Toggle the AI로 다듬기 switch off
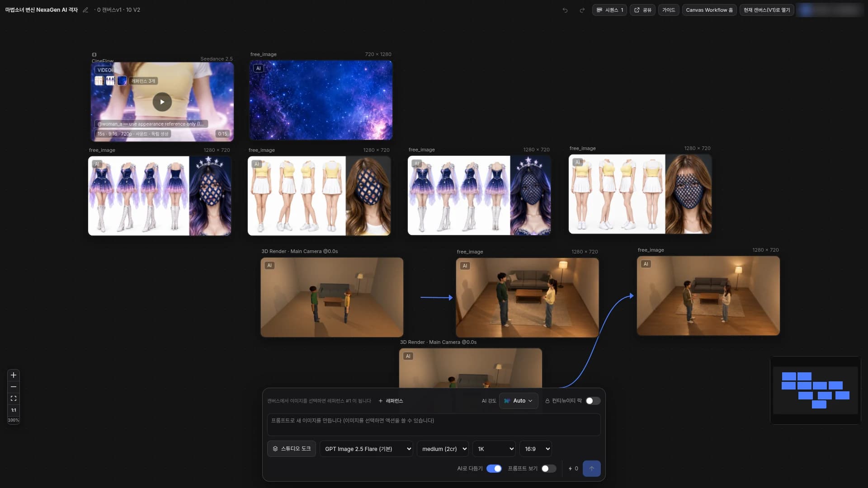The width and height of the screenshot is (868, 488). (494, 469)
